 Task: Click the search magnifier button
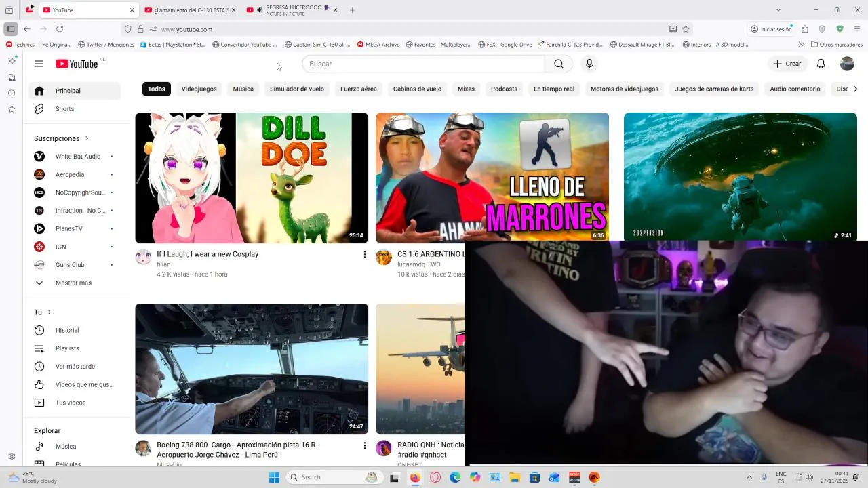pos(559,64)
